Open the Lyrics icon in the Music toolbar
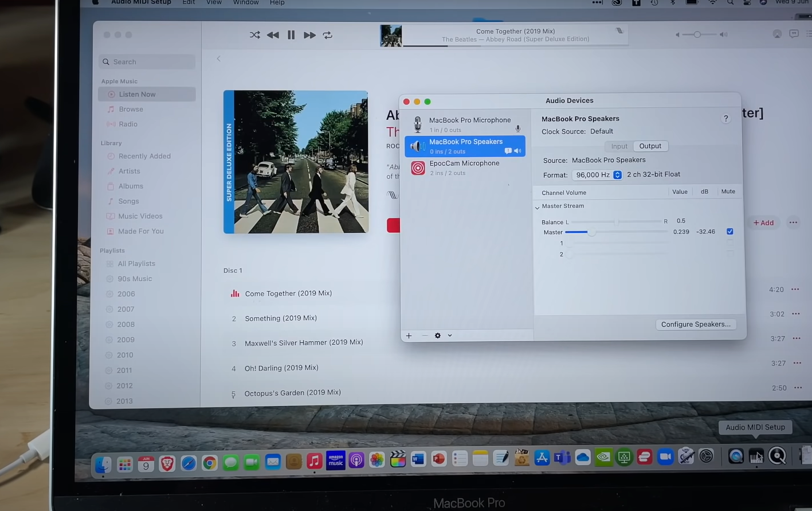The height and width of the screenshot is (511, 812). coord(618,31)
